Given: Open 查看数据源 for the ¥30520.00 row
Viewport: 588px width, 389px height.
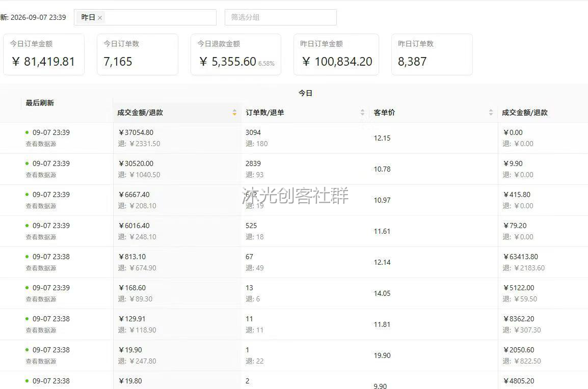Looking at the screenshot, I should click(x=41, y=175).
